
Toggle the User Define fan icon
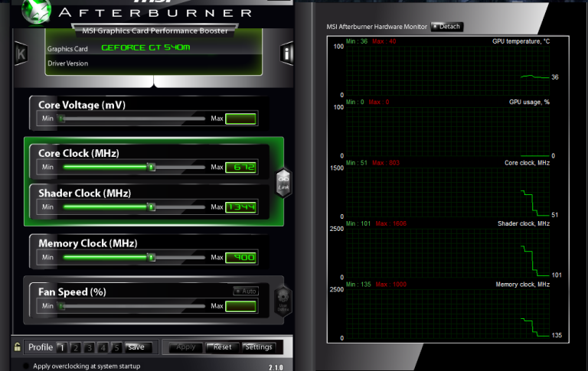[x=283, y=301]
